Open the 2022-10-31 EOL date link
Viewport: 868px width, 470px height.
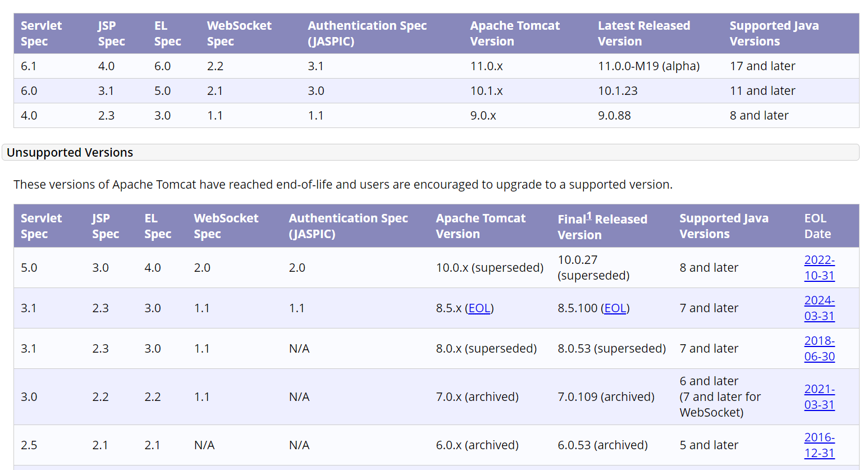[819, 268]
